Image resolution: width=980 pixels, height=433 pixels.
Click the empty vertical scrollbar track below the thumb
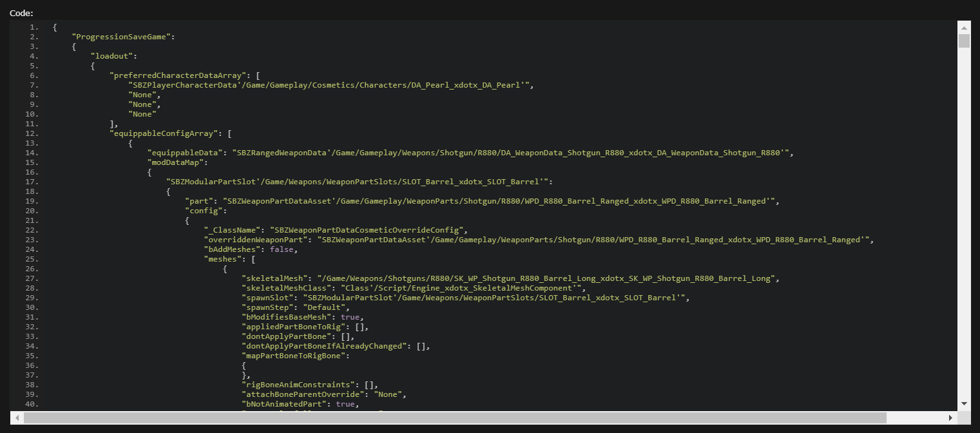click(964, 226)
